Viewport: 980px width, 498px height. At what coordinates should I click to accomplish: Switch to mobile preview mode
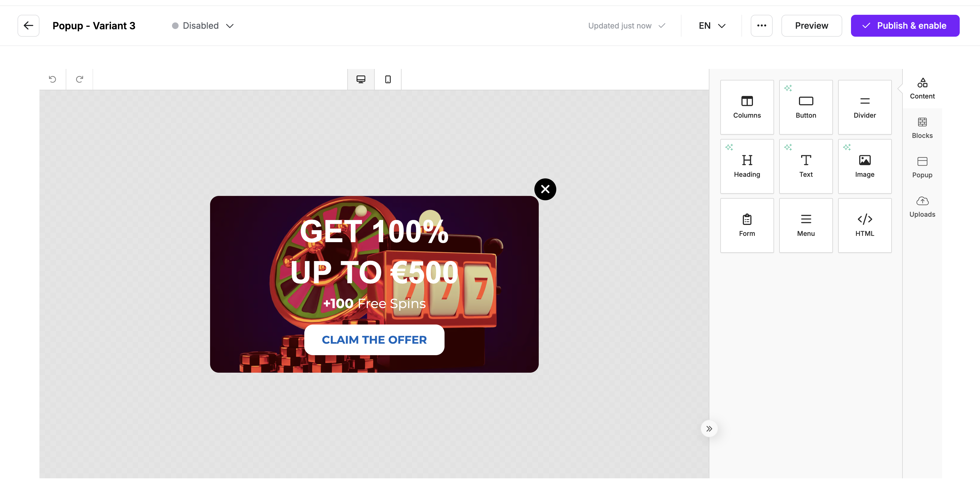coord(388,79)
